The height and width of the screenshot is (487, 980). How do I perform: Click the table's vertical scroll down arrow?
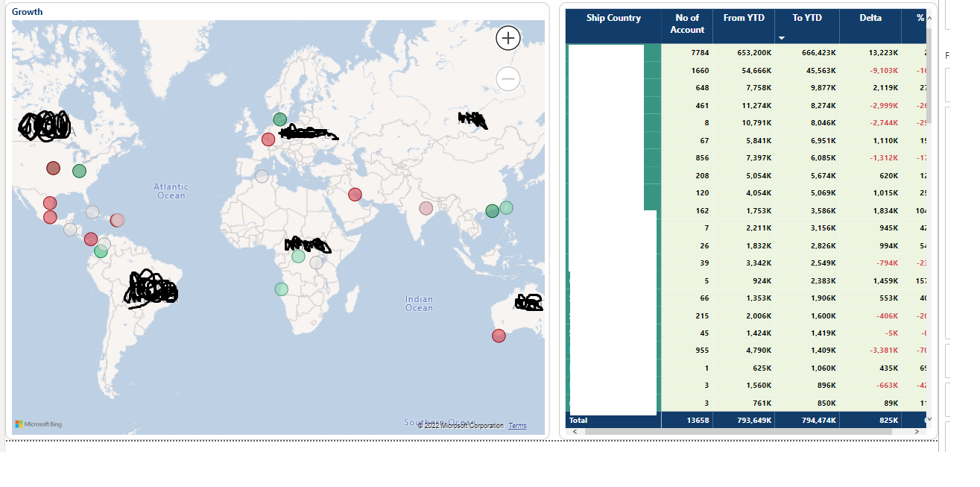coord(929,420)
